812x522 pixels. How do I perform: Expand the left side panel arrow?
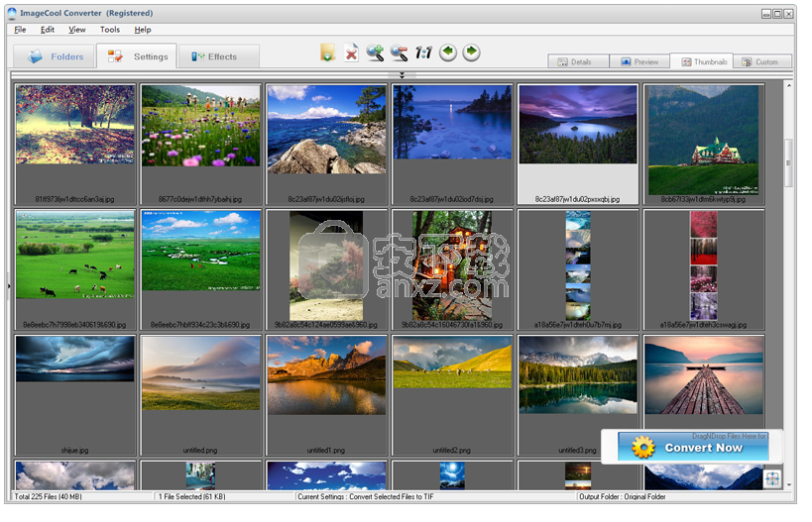[x=9, y=285]
